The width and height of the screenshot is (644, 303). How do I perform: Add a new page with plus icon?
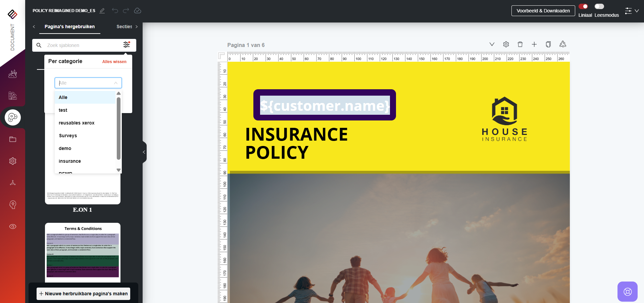[x=534, y=44]
